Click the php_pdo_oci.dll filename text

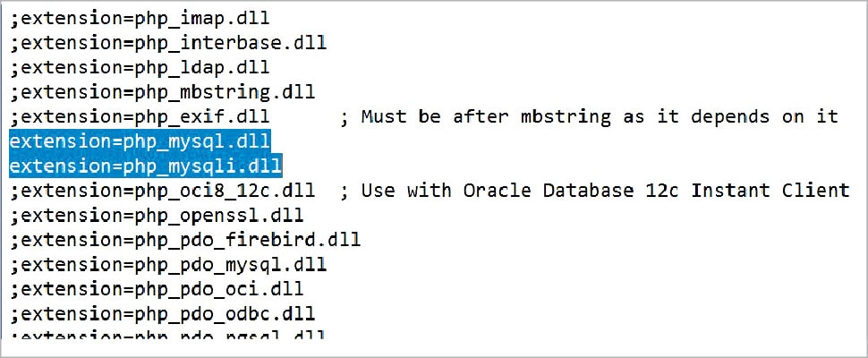click(x=218, y=288)
